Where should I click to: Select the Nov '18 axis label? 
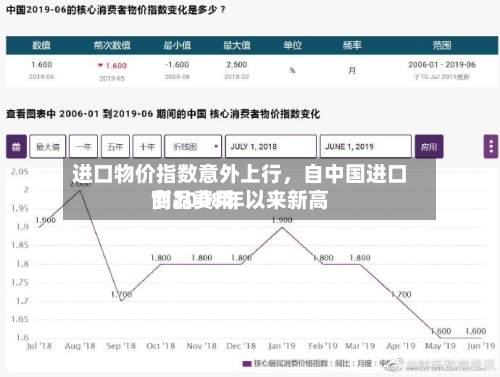[x=201, y=346]
